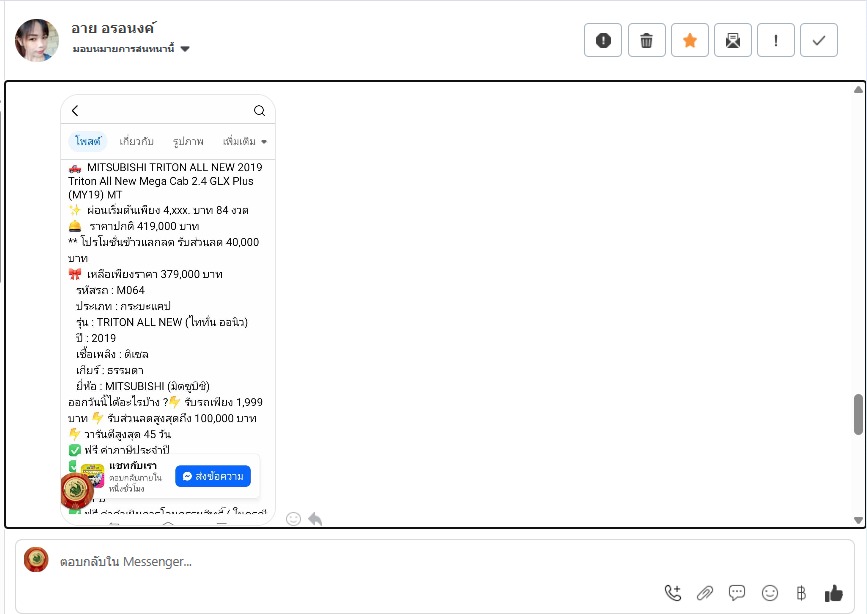Screen dimensions: 867x614
Task: Click the มอบหมายการสนทนานี้ label
Action: click(123, 49)
